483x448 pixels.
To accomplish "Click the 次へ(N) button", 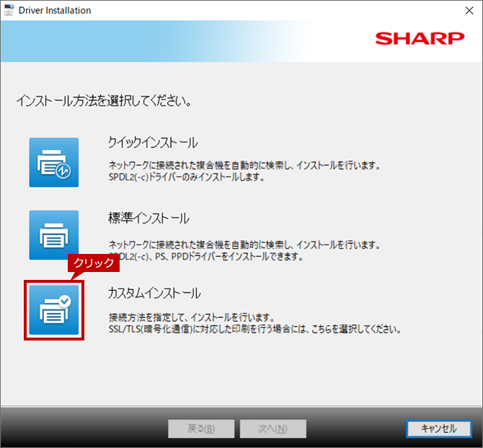I will point(273,429).
